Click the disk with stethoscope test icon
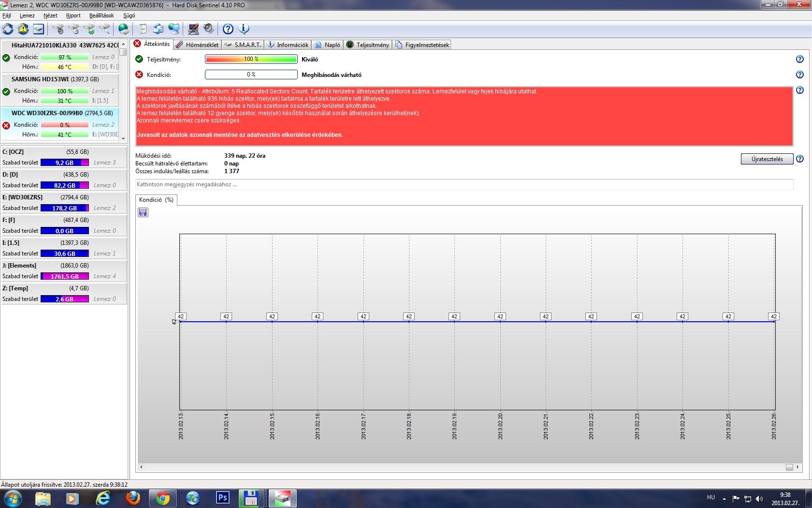 tap(58, 29)
